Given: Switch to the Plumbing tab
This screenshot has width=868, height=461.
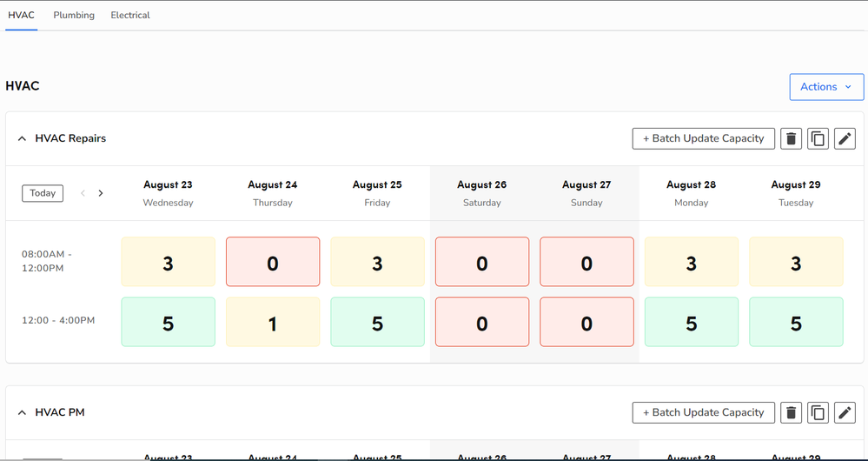Looking at the screenshot, I should pos(74,16).
